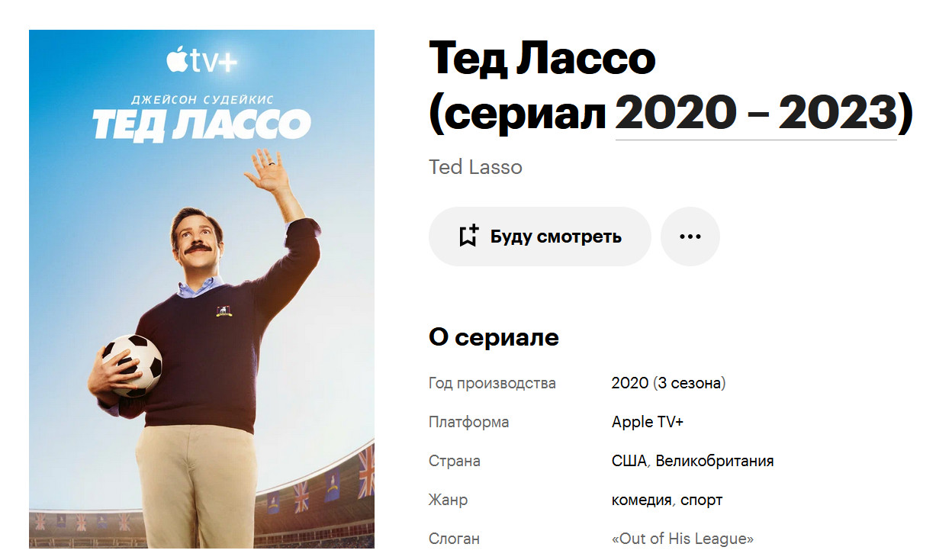The image size is (936, 560).
Task: Click the Год производства label
Action: [x=492, y=383]
